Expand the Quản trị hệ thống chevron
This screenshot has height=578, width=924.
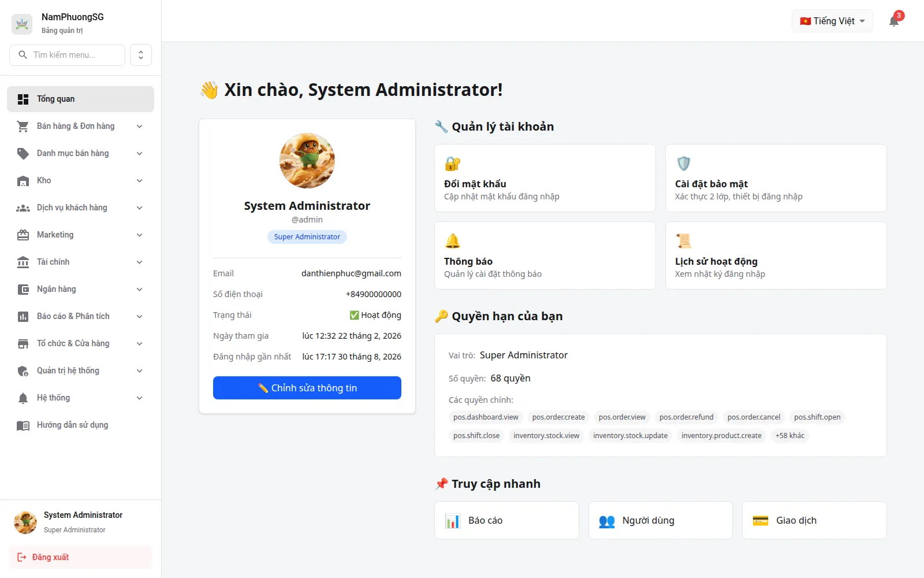coord(139,370)
